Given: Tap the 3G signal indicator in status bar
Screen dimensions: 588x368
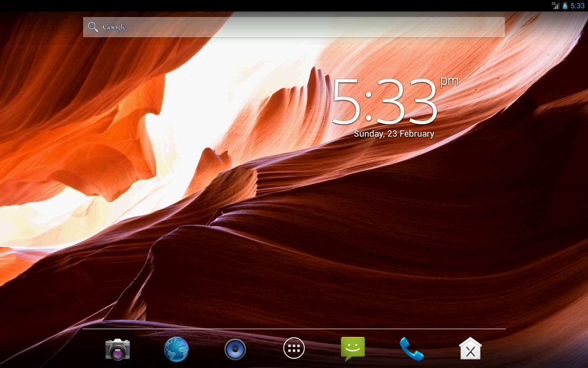Looking at the screenshot, I should coord(555,6).
